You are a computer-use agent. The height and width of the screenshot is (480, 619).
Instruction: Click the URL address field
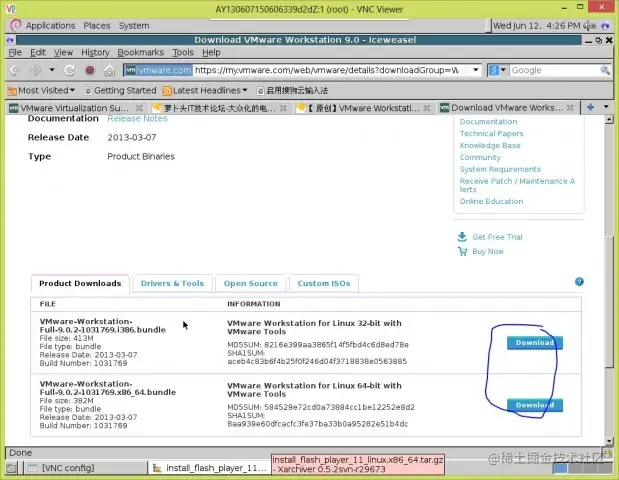click(x=326, y=70)
